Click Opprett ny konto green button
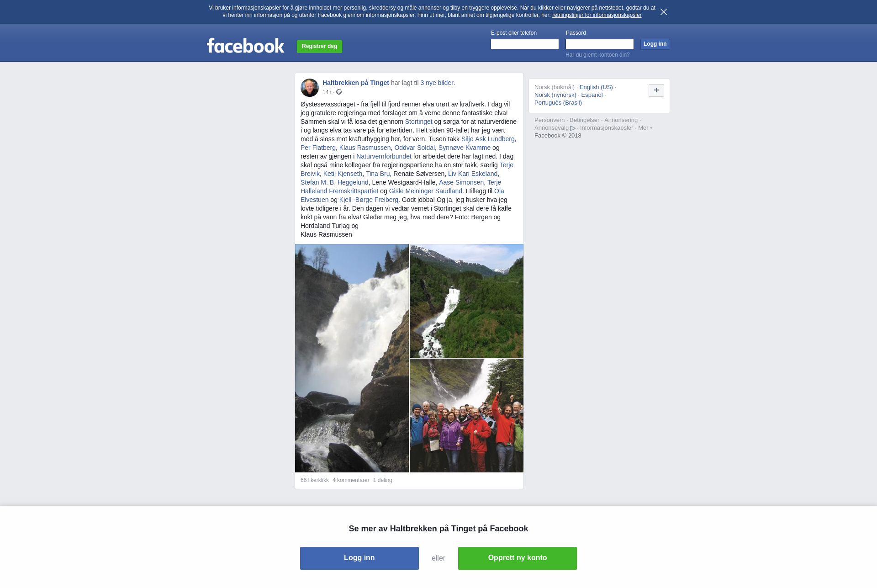Screen dimensions: 877x588 pos(518,558)
